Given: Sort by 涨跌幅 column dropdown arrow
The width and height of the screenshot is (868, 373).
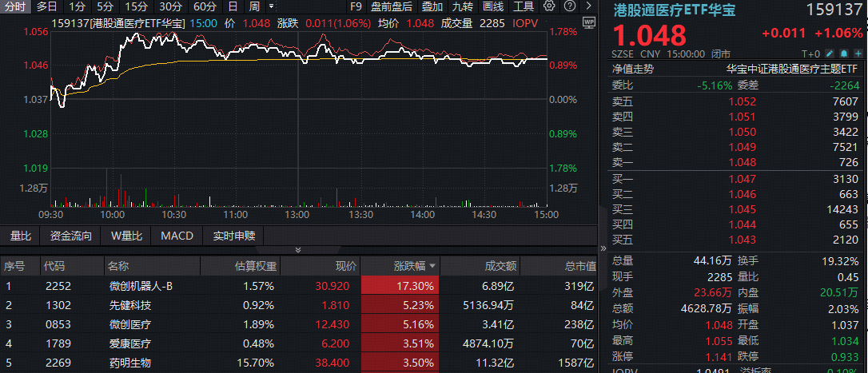Looking at the screenshot, I should 432,266.
